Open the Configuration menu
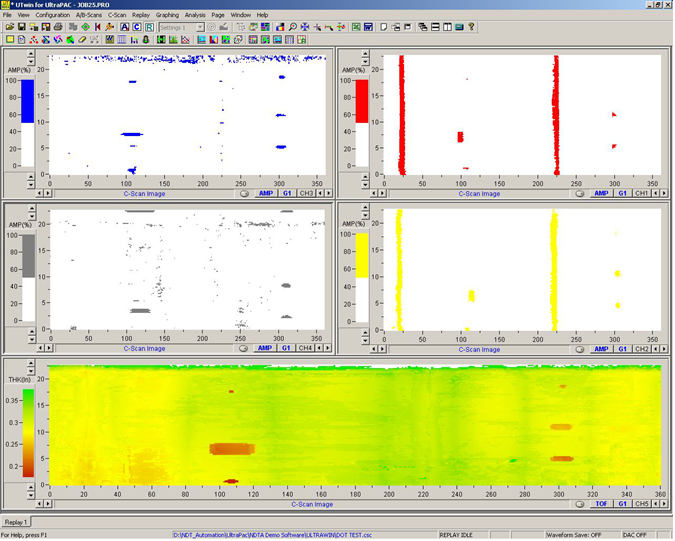Viewport: 675px width, 541px height. 53,15
